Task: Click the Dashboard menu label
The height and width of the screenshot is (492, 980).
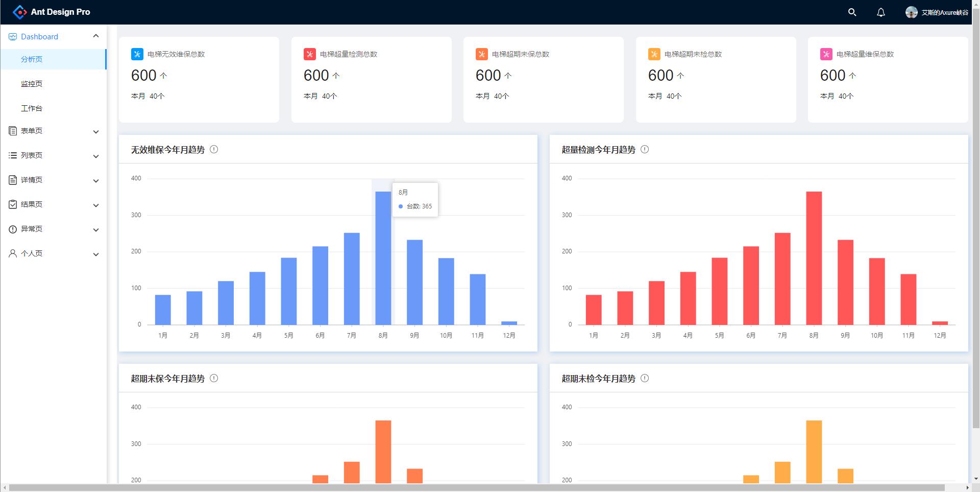Action: pos(39,37)
